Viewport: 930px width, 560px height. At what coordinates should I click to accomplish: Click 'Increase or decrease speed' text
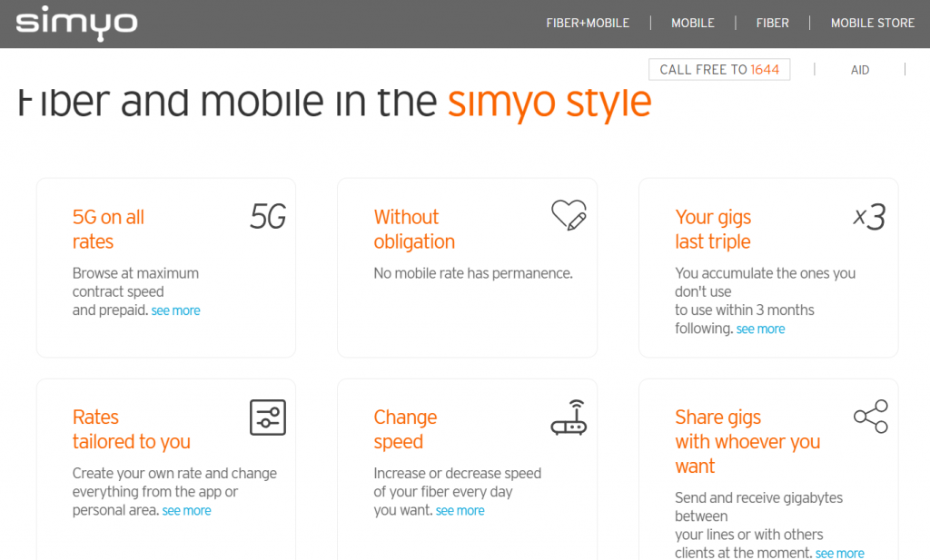click(458, 474)
